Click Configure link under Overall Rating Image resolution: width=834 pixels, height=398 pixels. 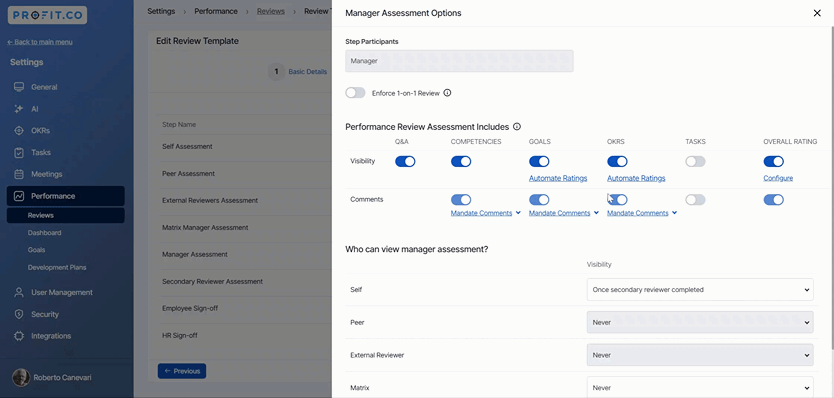(x=778, y=178)
